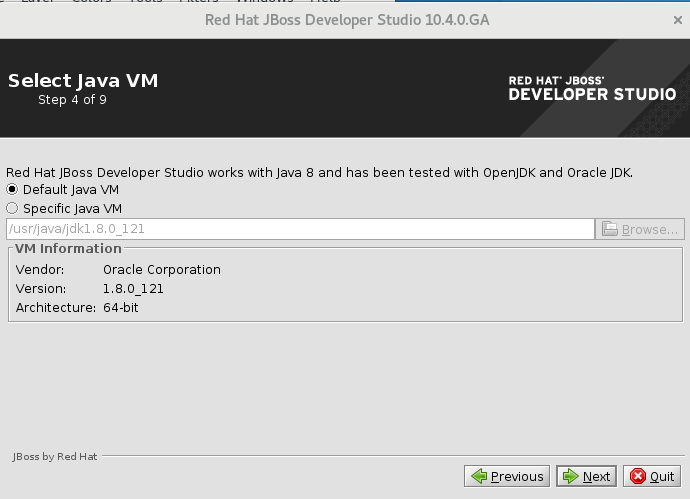
Task: Go back with the Previous button
Action: pyautogui.click(x=507, y=476)
